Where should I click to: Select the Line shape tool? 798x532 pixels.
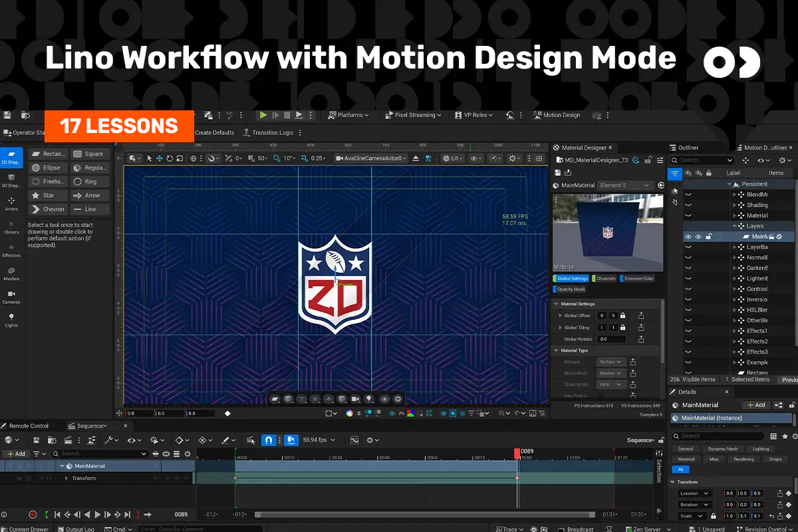coord(90,209)
